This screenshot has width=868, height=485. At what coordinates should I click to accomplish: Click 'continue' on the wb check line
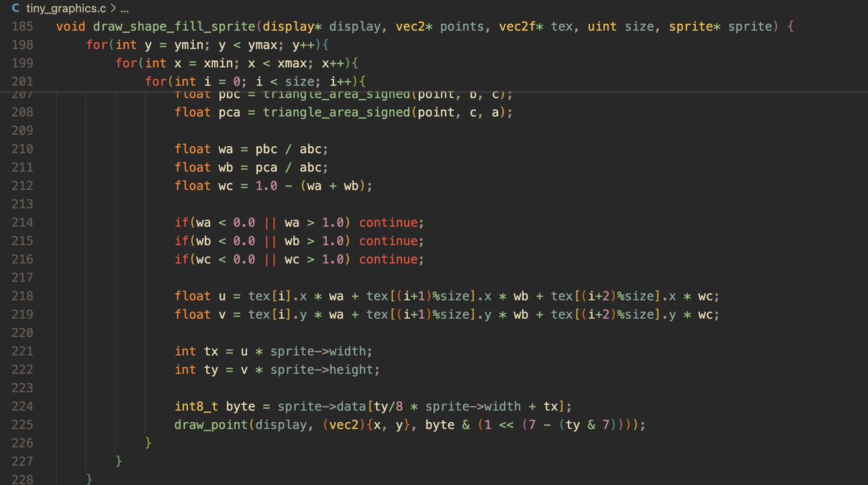pyautogui.click(x=388, y=241)
